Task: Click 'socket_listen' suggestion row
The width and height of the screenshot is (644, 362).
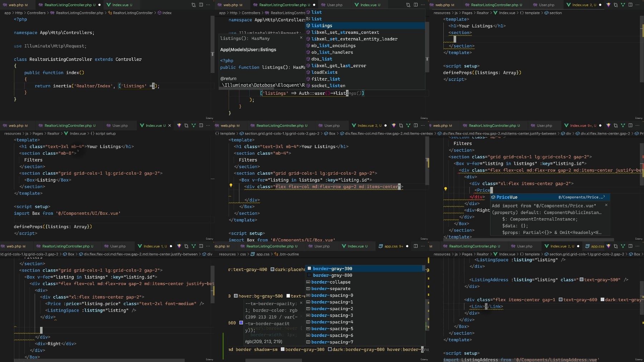Action: point(365,86)
